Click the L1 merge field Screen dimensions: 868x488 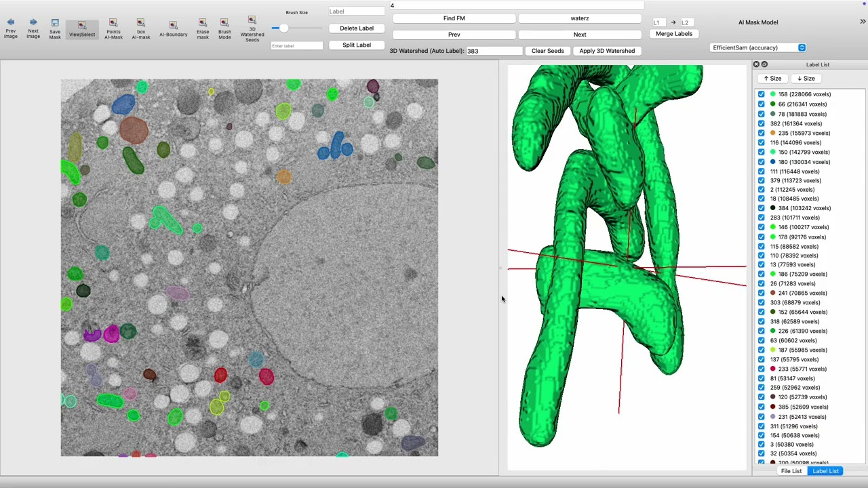tap(658, 22)
